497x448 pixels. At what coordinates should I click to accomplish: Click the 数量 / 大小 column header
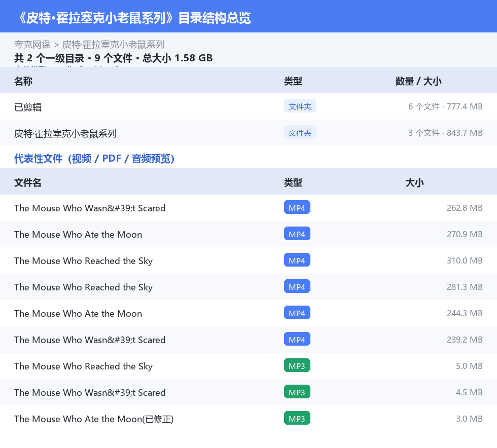(418, 81)
